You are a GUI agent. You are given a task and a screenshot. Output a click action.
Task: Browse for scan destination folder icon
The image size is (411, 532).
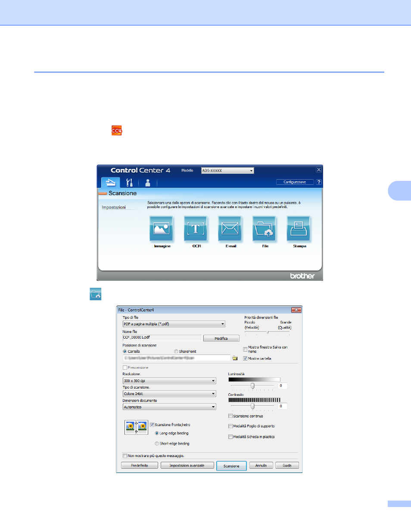[x=235, y=358]
